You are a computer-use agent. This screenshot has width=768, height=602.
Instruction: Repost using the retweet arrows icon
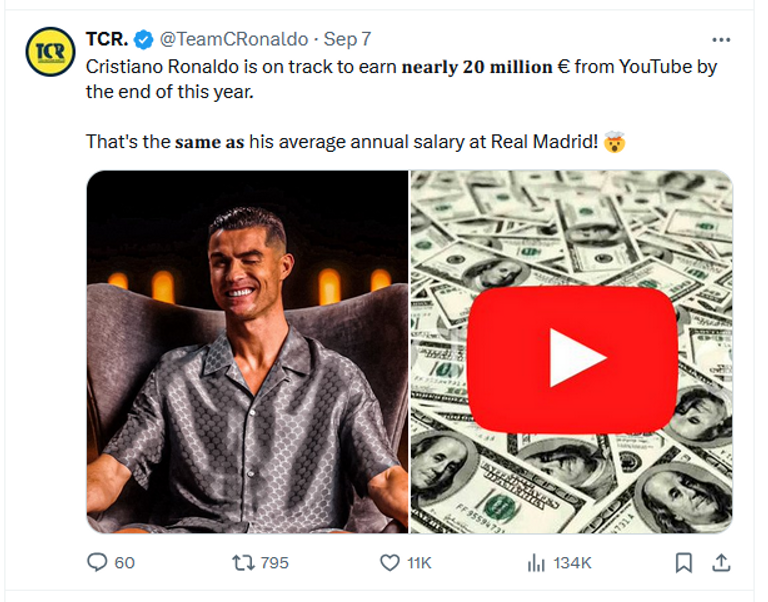[243, 563]
